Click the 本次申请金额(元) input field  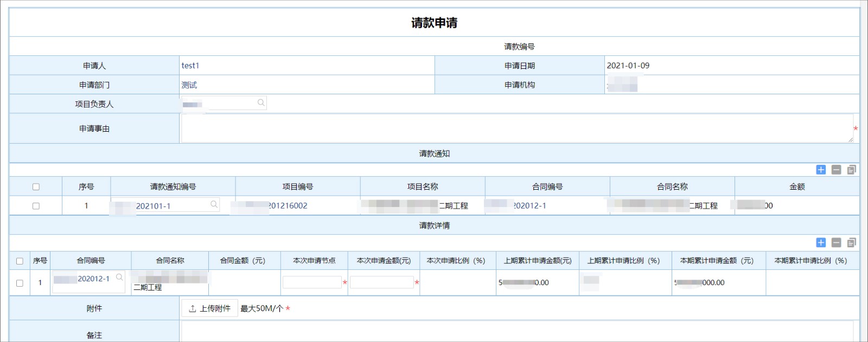tap(382, 282)
